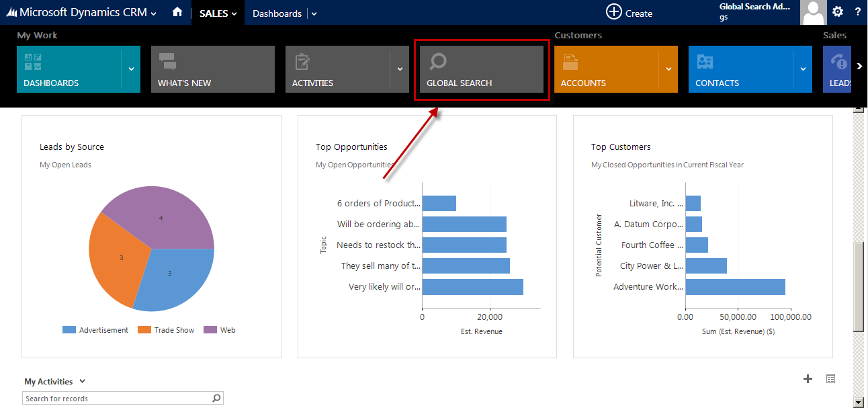868x408 pixels.
Task: Click the Home icon in top bar
Action: coord(177,12)
